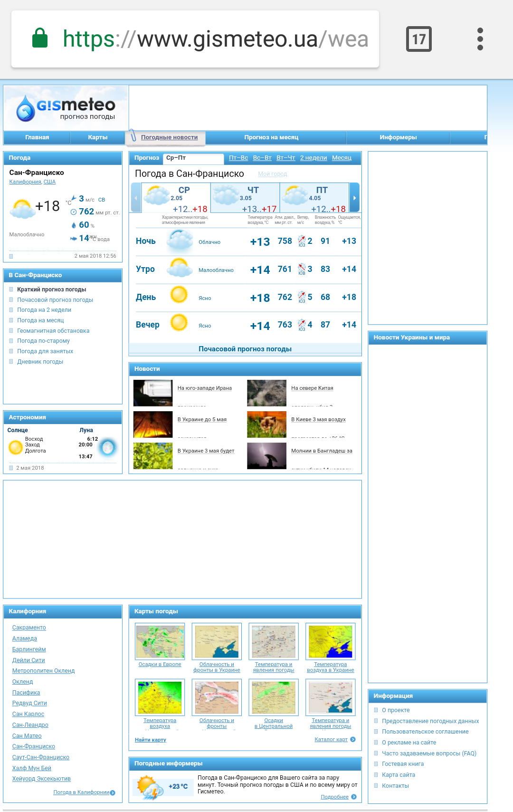This screenshot has width=513, height=812.
Task: Open Погода на 2 недели link
Action: [x=44, y=310]
